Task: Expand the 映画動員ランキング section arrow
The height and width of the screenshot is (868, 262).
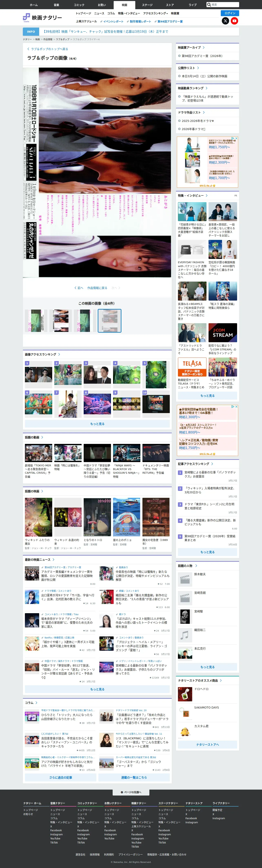Action: point(206,88)
